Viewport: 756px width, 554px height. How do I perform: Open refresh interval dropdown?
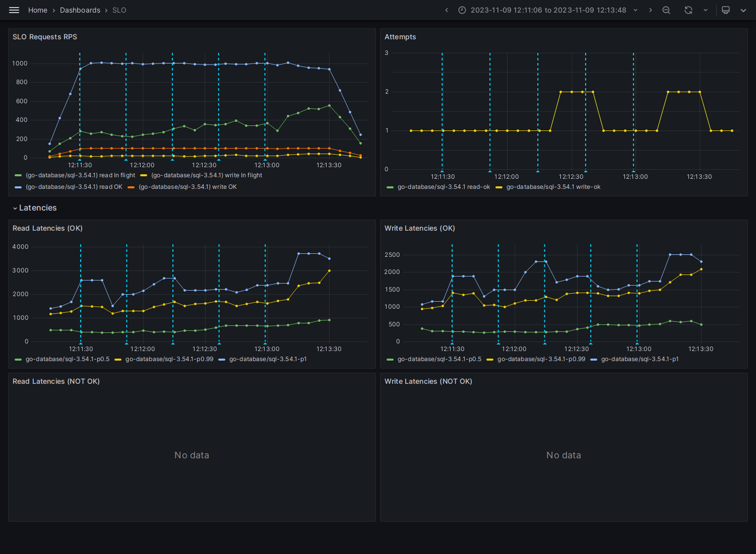705,10
